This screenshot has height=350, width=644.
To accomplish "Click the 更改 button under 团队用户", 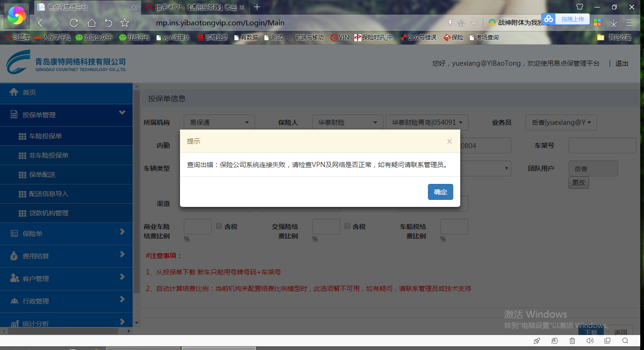I will 579,183.
